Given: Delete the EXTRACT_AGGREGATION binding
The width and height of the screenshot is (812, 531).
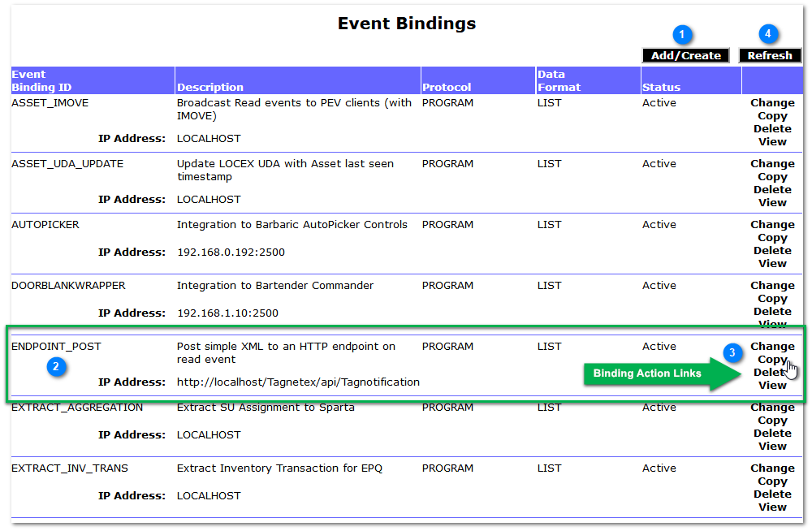Looking at the screenshot, I should (772, 433).
